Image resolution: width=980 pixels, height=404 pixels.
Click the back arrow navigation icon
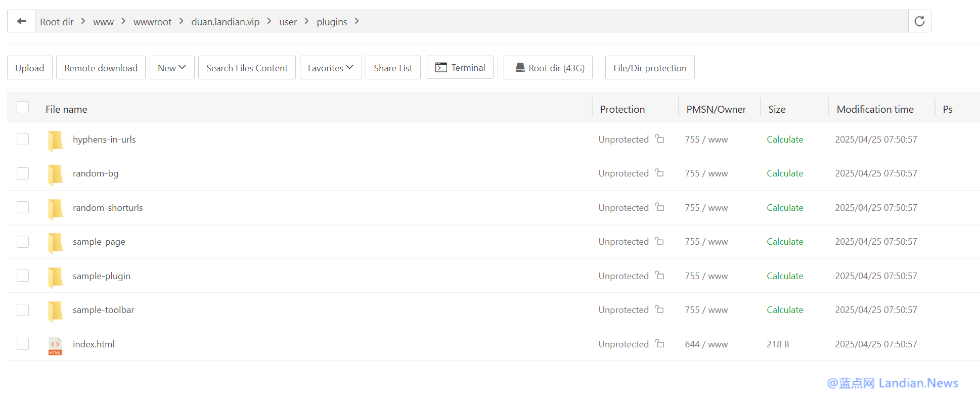coord(21,21)
